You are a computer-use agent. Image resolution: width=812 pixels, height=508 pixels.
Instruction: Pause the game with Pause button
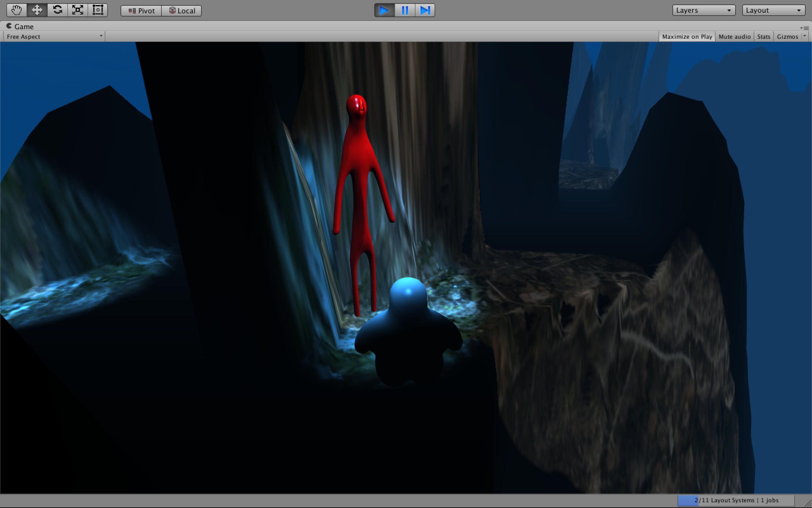point(405,10)
